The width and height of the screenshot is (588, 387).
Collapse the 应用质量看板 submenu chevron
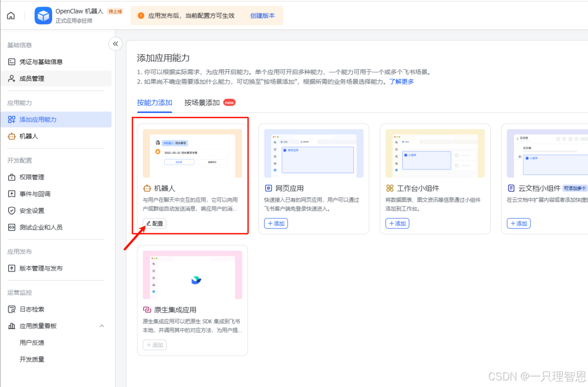click(x=102, y=326)
